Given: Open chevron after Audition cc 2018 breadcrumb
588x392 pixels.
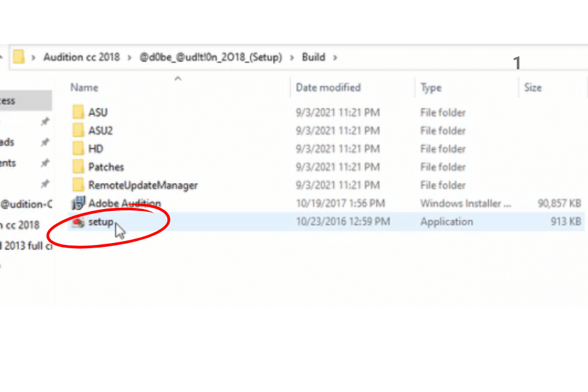Looking at the screenshot, I should pyautogui.click(x=131, y=57).
